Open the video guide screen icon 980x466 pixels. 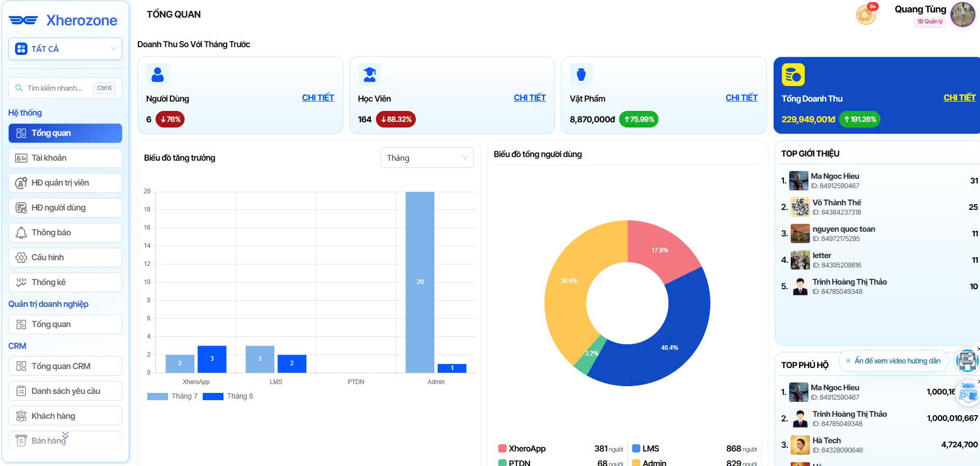click(x=967, y=360)
